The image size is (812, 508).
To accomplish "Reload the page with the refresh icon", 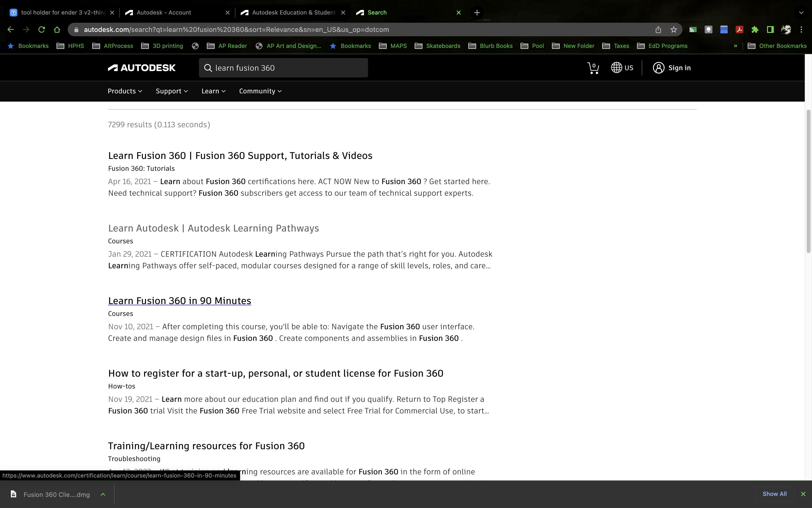I will 41,30.
